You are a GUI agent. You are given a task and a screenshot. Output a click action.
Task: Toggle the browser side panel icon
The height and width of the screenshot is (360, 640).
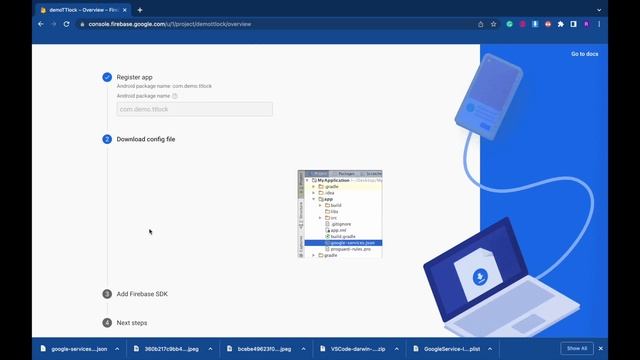coord(573,24)
